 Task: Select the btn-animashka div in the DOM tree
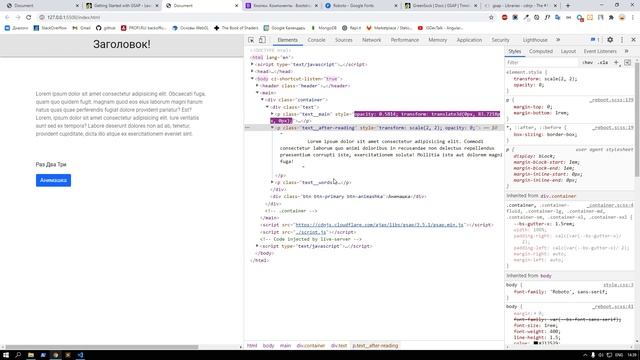click(x=349, y=196)
